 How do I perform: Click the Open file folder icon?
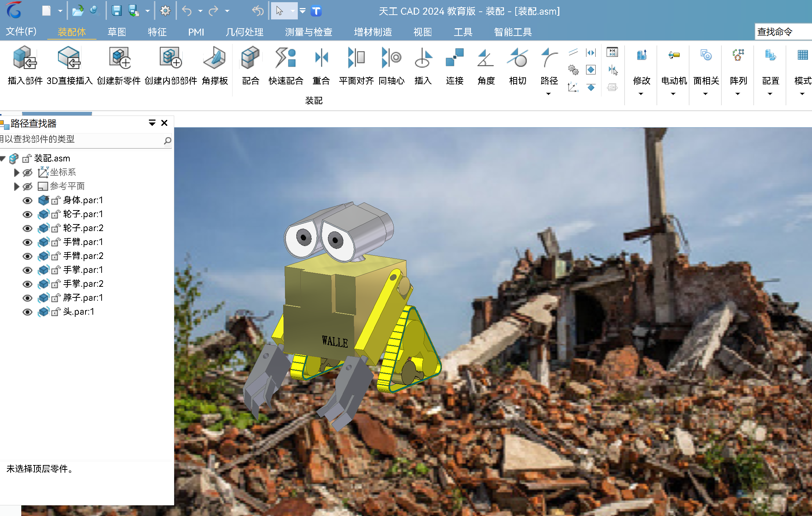click(x=78, y=11)
